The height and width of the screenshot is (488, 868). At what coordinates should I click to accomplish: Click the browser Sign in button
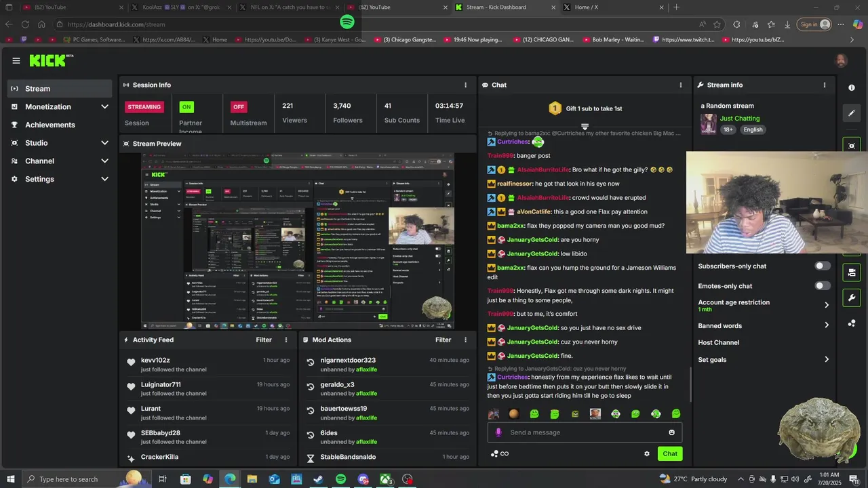point(814,24)
